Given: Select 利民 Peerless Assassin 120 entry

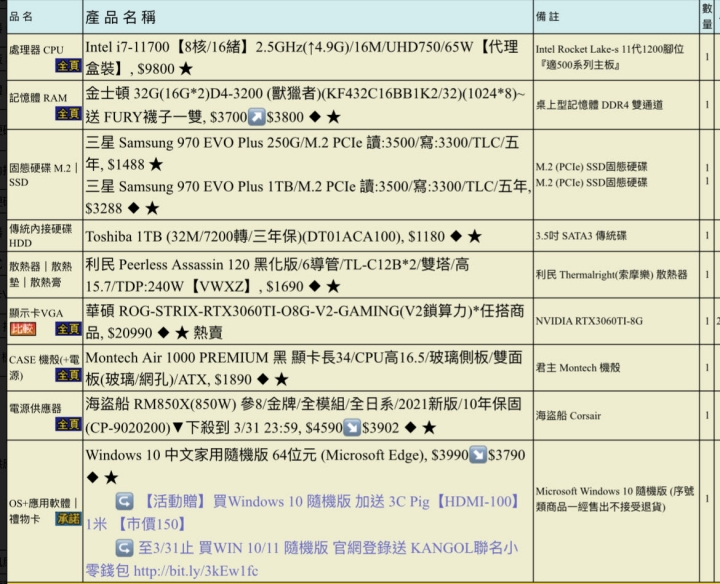Looking at the screenshot, I should (277, 275).
